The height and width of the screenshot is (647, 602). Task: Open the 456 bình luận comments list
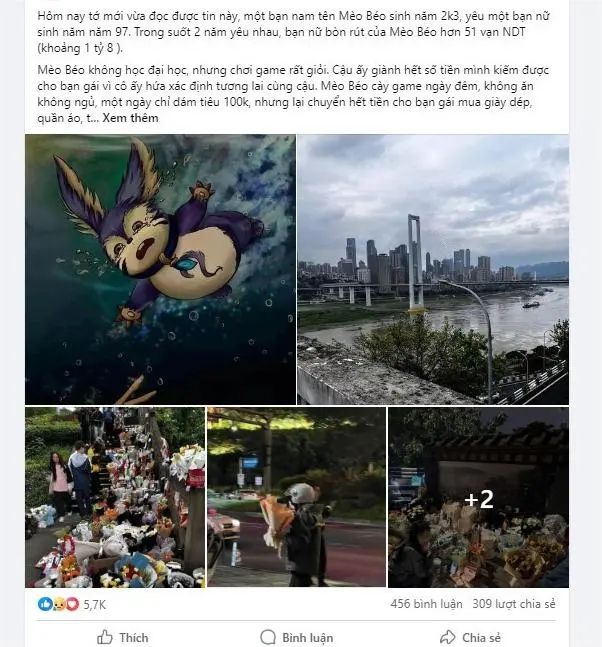click(426, 604)
